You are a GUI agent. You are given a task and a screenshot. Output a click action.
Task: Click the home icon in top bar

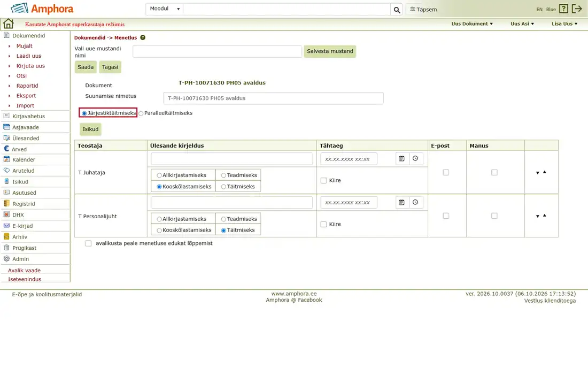[x=8, y=24]
